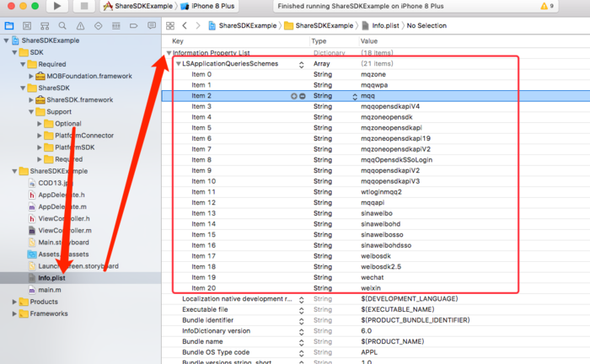This screenshot has width=590, height=364.
Task: Open AppDelegate.h file
Action: click(62, 195)
